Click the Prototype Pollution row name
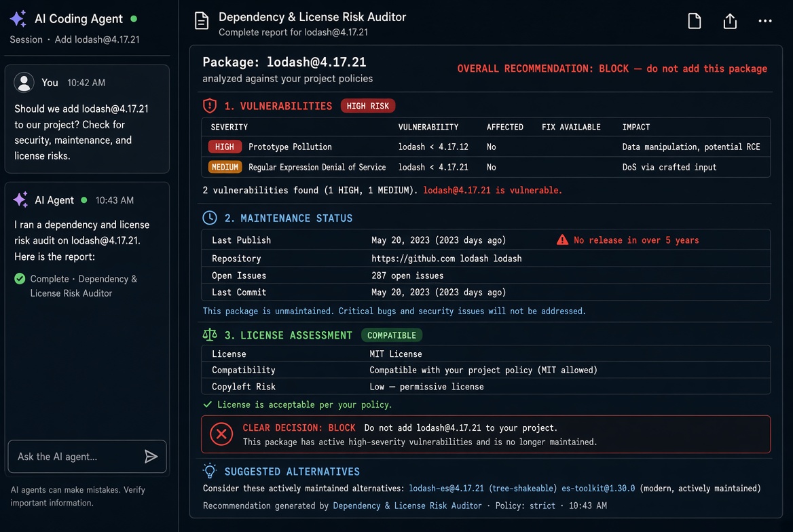 click(x=290, y=147)
